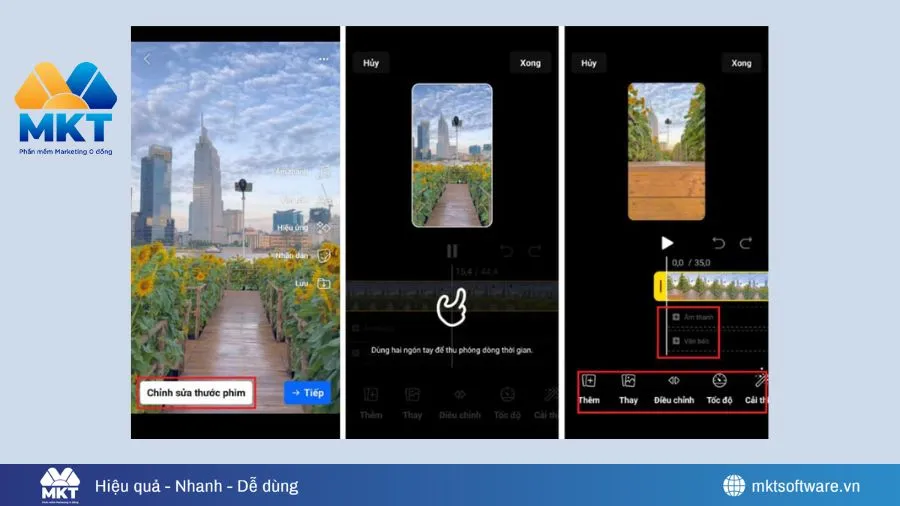
Task: Tap the magic wand Cải thiện tool
Action: 758,389
